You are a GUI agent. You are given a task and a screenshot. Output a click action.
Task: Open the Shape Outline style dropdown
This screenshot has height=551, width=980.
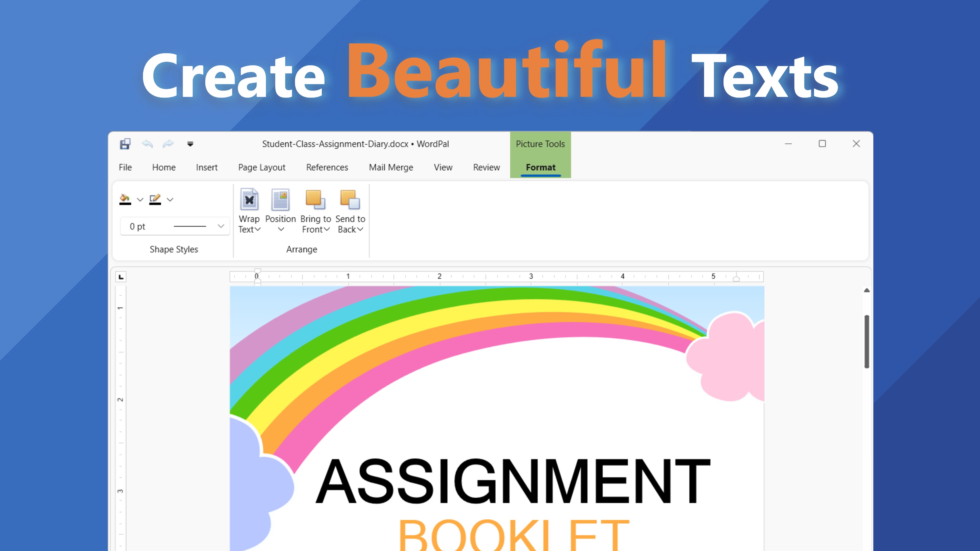pyautogui.click(x=170, y=200)
